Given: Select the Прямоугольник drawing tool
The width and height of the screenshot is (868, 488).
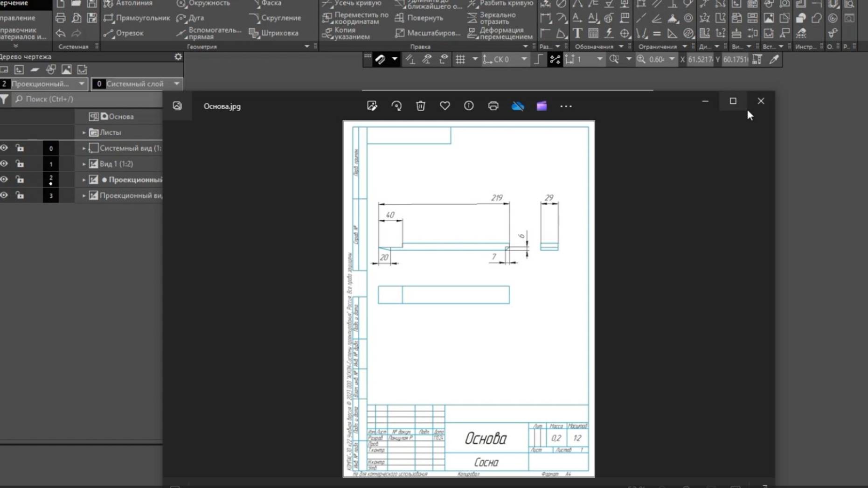Looking at the screenshot, I should [137, 18].
